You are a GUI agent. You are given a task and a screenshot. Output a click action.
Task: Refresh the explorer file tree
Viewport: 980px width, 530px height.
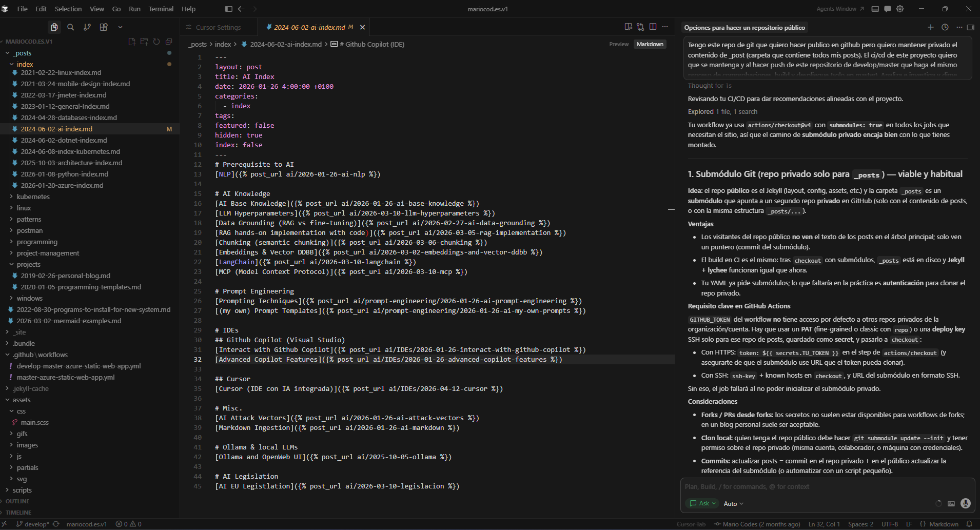pyautogui.click(x=156, y=42)
